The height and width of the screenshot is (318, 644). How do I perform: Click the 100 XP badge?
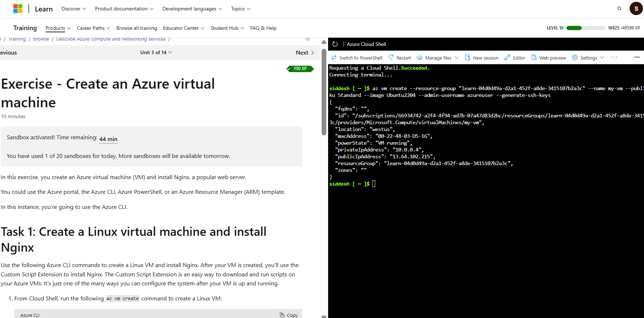[300, 69]
